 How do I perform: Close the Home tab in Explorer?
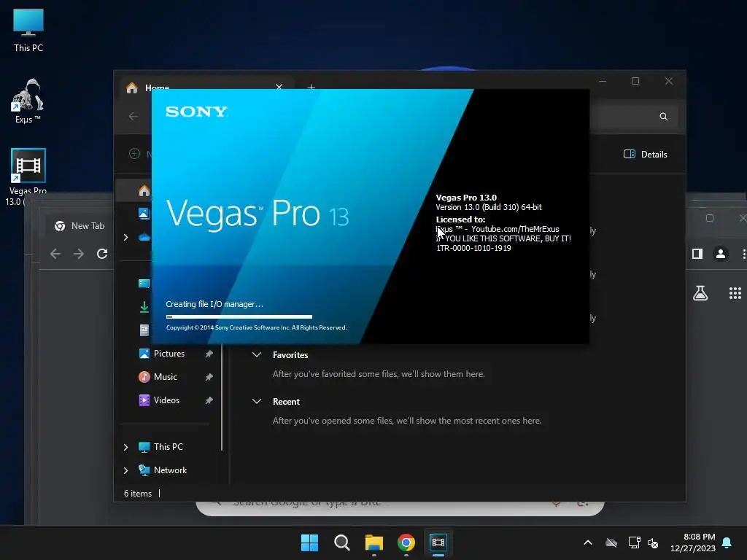[x=279, y=87]
